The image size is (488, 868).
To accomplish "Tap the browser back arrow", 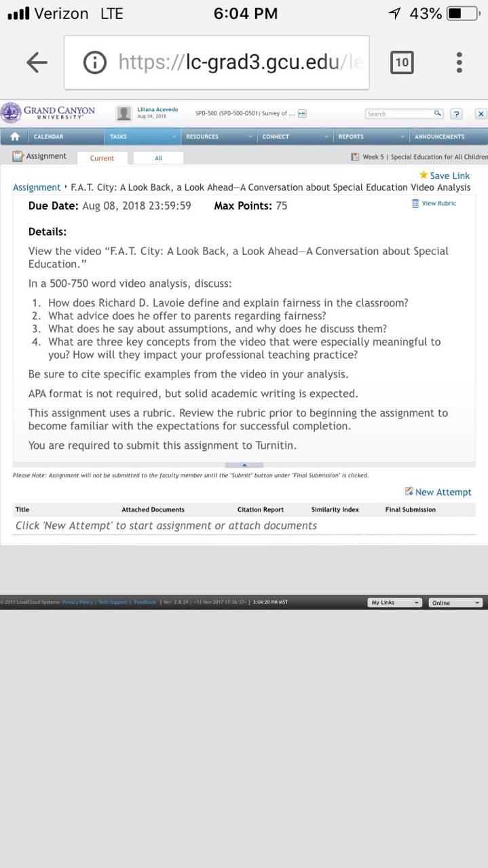I will click(37, 63).
